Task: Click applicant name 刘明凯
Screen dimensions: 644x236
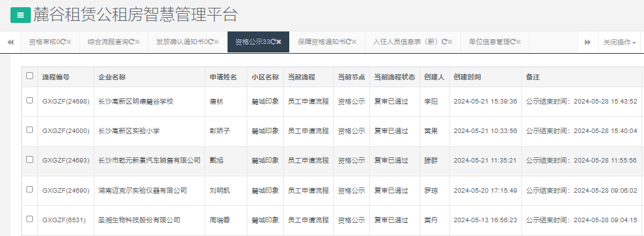Action: [220, 191]
